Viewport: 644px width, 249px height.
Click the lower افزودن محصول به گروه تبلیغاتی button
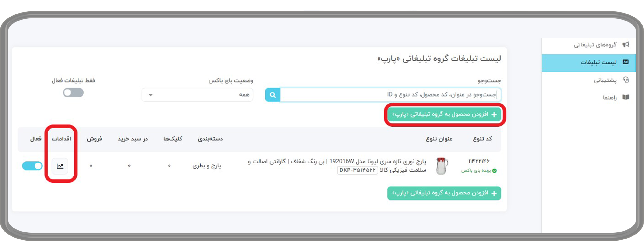(444, 193)
